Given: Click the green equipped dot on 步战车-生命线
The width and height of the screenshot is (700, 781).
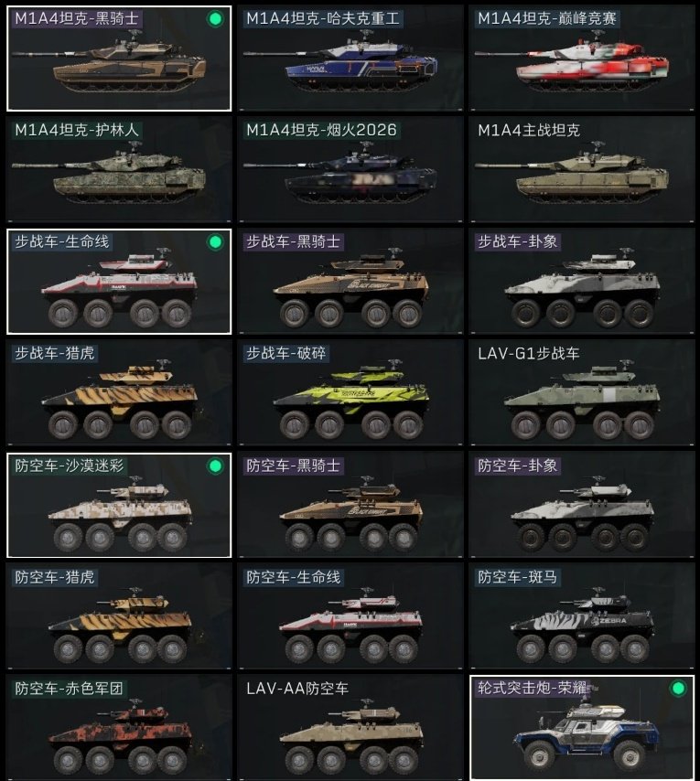Looking at the screenshot, I should tap(215, 242).
